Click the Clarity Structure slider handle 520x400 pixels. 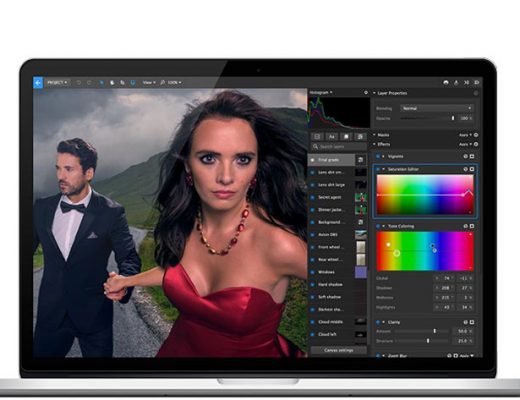click(x=428, y=341)
